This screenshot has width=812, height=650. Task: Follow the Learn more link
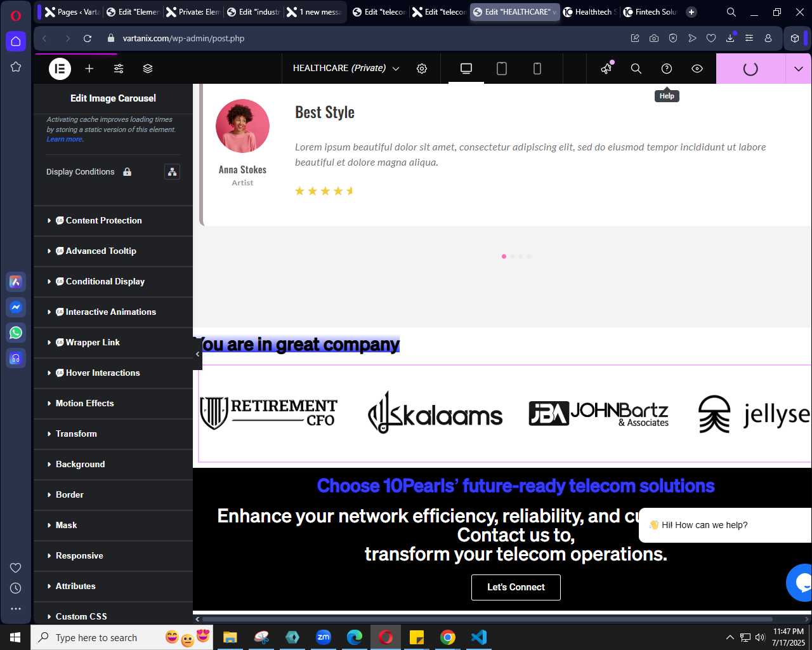coord(65,140)
